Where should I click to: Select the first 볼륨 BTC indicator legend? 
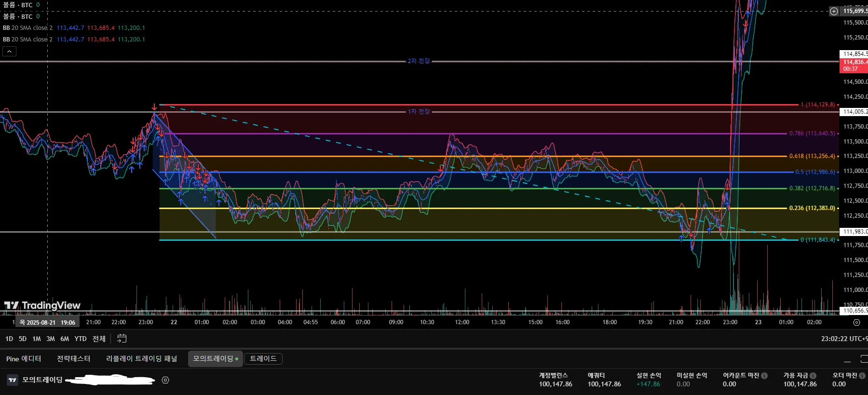click(18, 5)
